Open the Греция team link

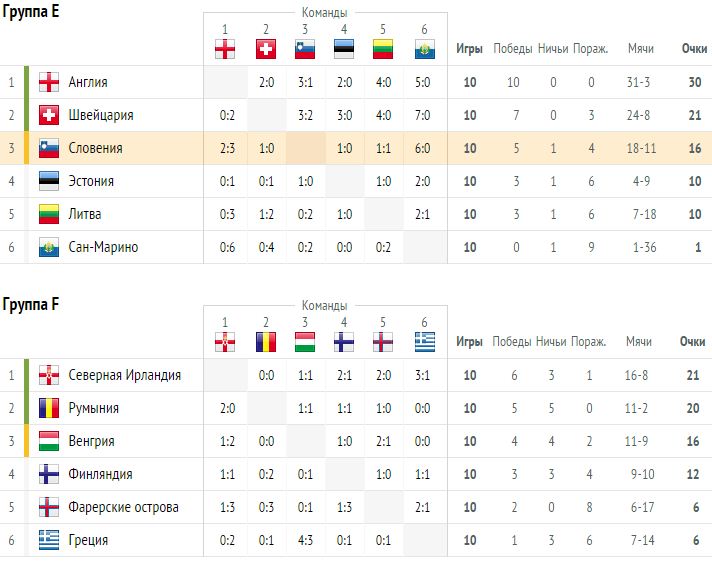pyautogui.click(x=88, y=540)
